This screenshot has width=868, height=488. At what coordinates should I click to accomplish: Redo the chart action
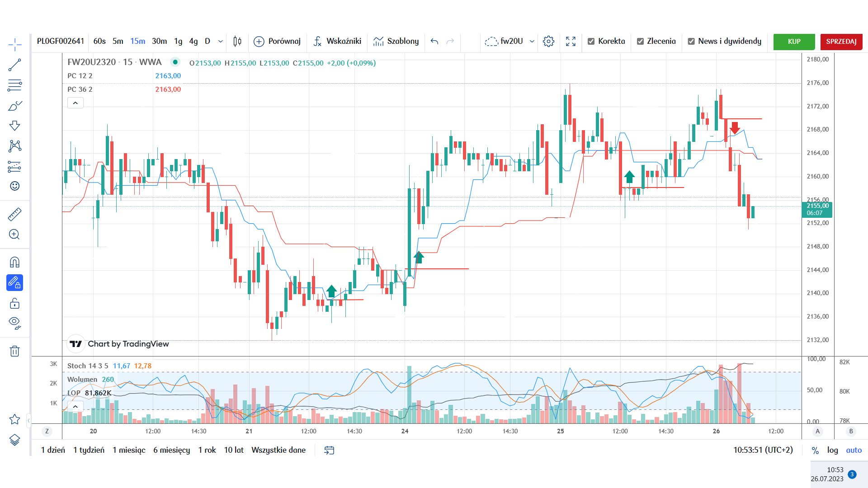coord(450,42)
